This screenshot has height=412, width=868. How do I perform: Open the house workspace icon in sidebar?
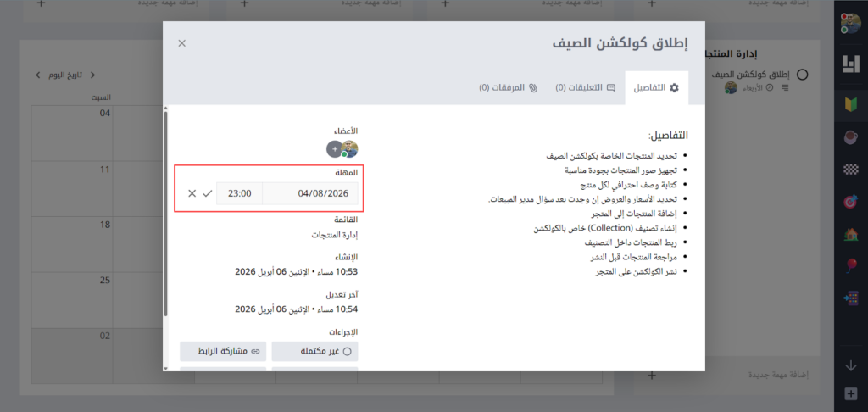point(850,234)
